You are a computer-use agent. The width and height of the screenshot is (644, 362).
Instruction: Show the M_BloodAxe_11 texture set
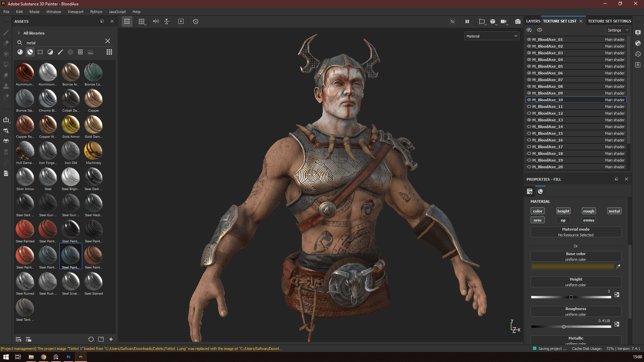point(529,107)
